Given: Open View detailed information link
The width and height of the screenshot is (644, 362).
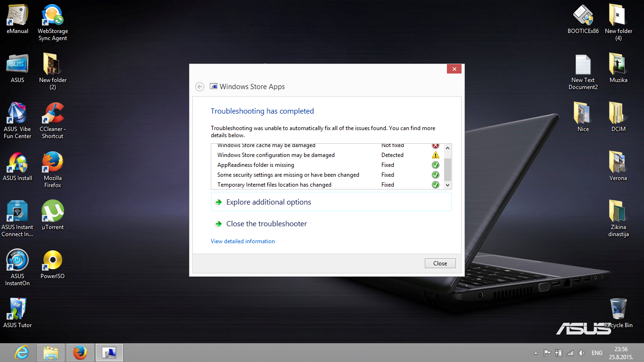Looking at the screenshot, I should point(243,241).
